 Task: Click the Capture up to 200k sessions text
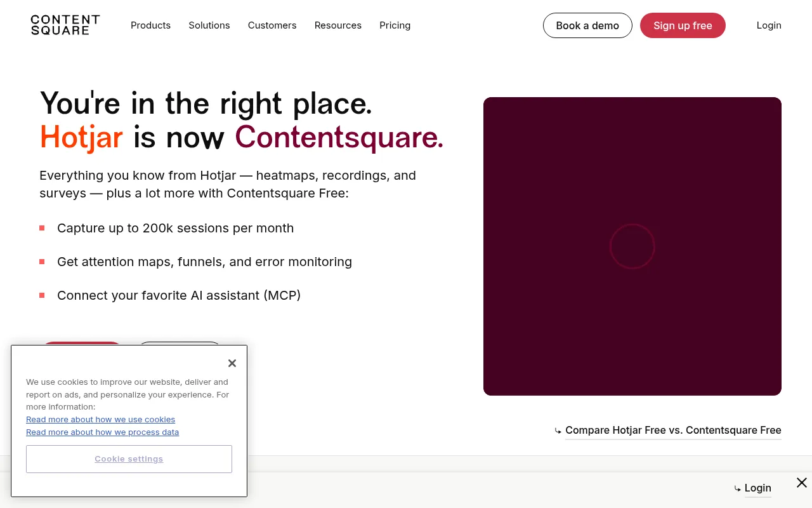tap(175, 228)
